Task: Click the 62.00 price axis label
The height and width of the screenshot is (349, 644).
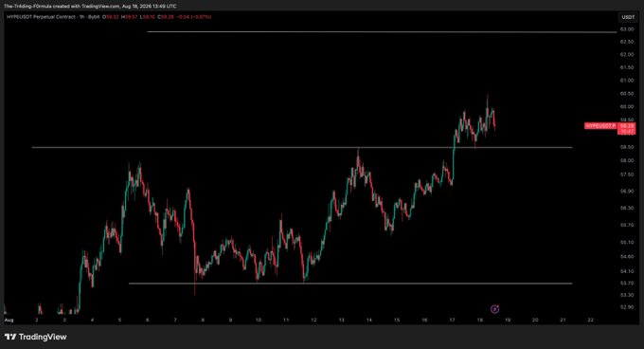Action: (x=627, y=55)
